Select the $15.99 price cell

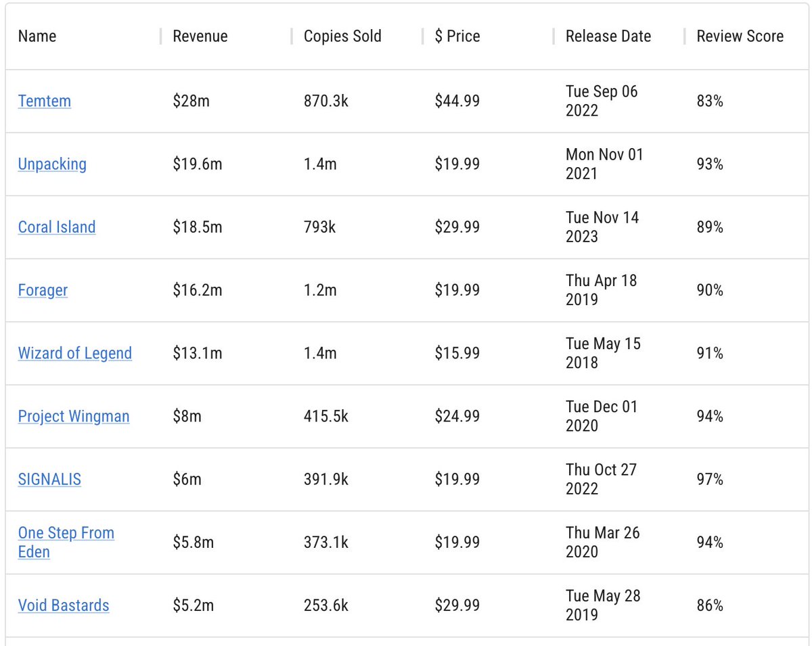(x=457, y=353)
